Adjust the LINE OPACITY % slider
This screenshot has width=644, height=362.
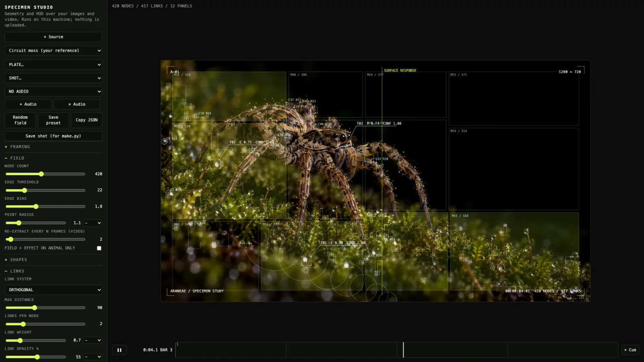[35, 357]
